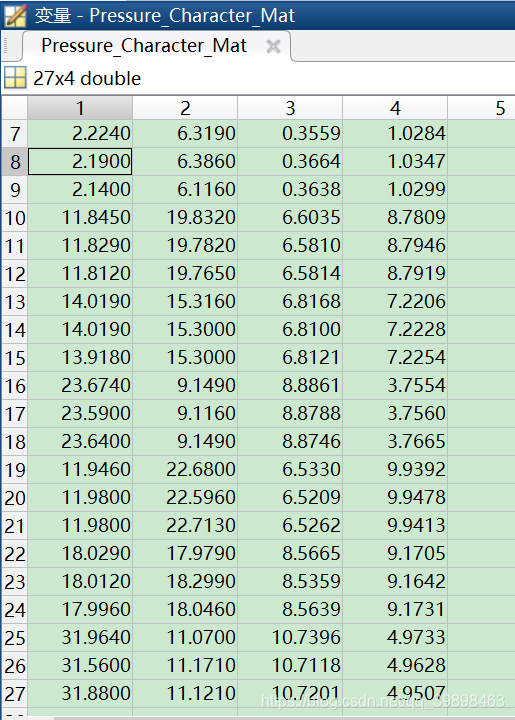Click cell with value 18.2990
Viewport: 515px width, 720px height.
tap(185, 582)
